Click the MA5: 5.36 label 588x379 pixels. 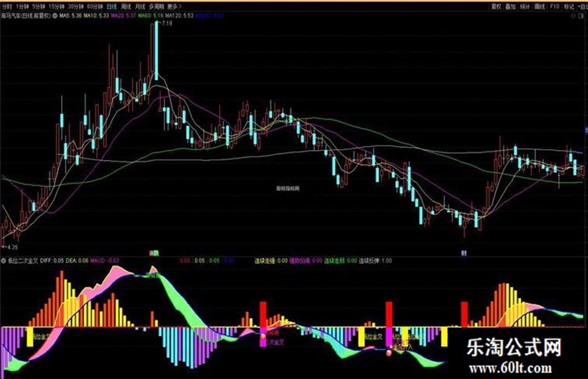[x=70, y=16]
